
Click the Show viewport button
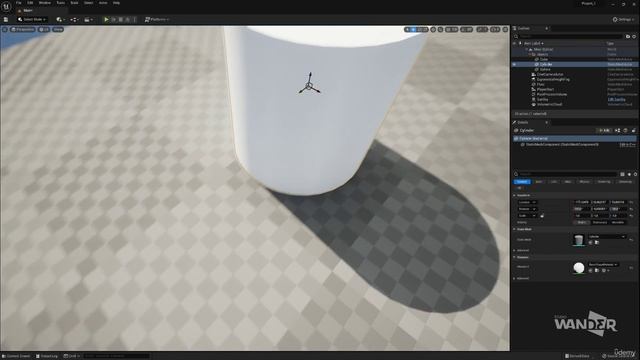58,29
